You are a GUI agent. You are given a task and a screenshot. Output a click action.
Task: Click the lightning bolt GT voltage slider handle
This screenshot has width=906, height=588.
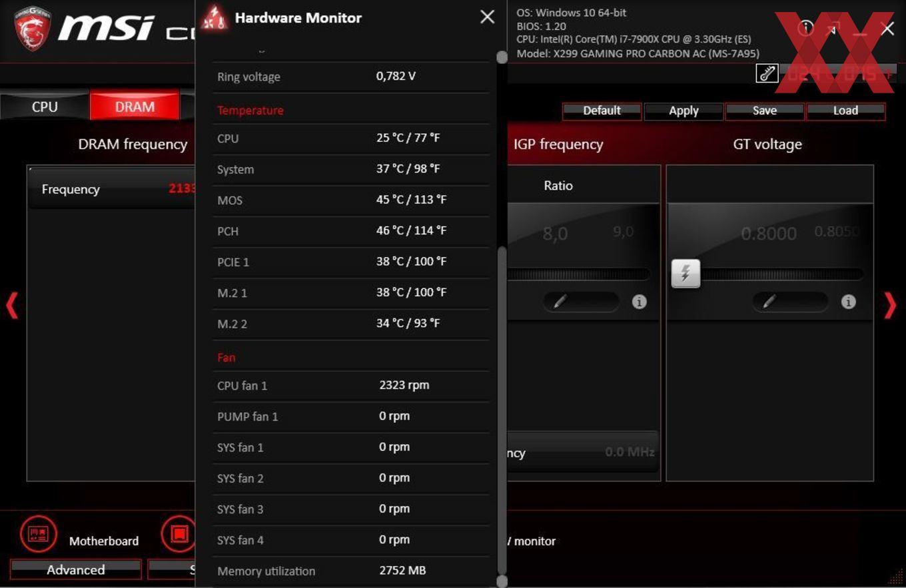click(x=685, y=274)
